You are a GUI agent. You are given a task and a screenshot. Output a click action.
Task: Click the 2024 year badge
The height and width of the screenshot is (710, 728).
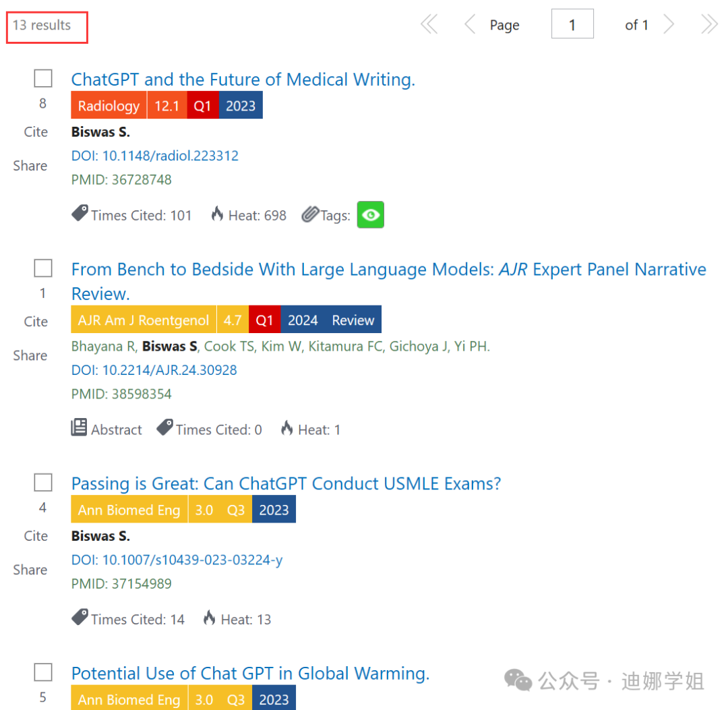pos(303,320)
